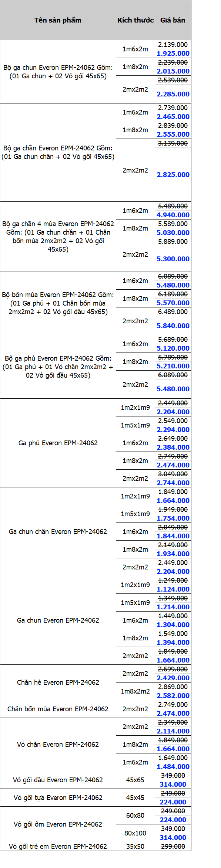Click the blue sale price 2.465.000
The image size is (221, 868).
(x=173, y=116)
